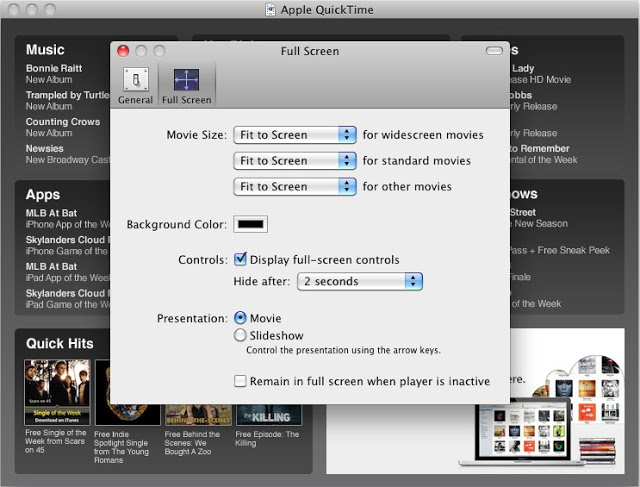The width and height of the screenshot is (640, 487).
Task: Open Bonnie Raitt New Album link
Action: (54, 74)
